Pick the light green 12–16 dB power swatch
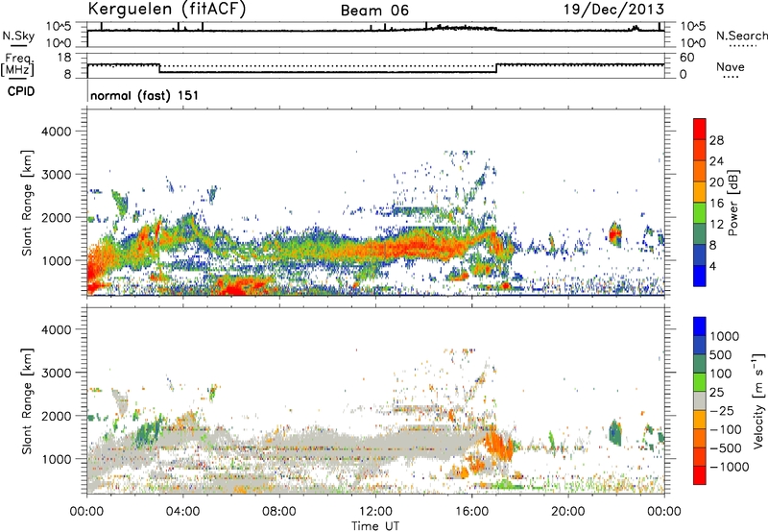Screen dimensions: 768x532 pos(700,213)
